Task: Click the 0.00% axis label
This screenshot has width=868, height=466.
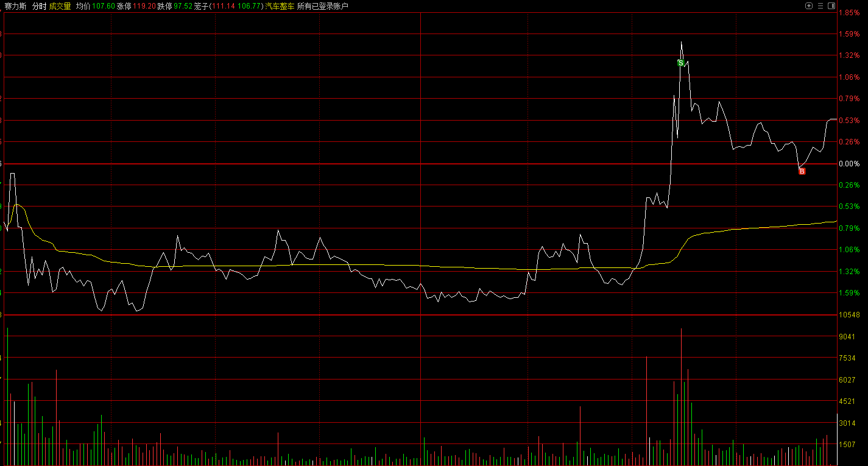Action: [x=849, y=164]
